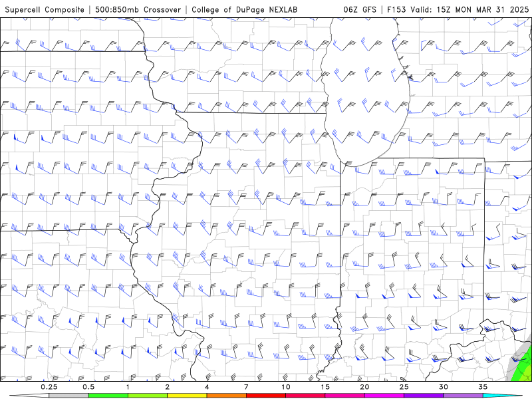Click the 20 scale value label
The image size is (532, 399).
pyautogui.click(x=364, y=387)
